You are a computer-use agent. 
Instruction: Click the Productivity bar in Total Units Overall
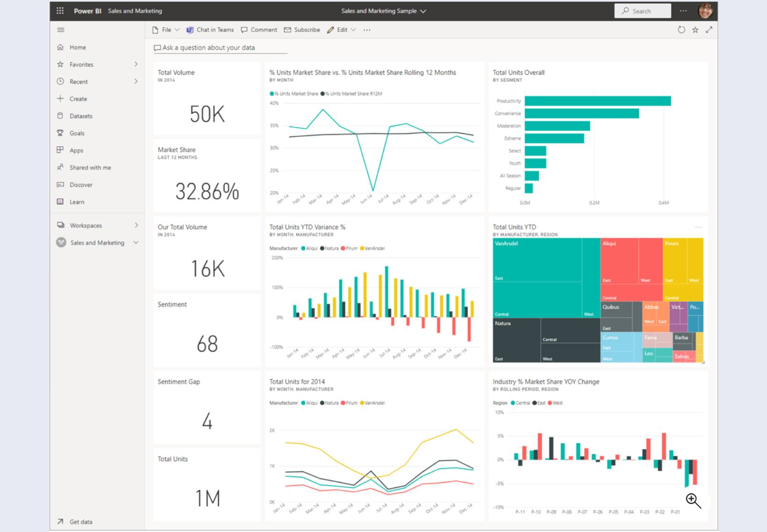[x=598, y=101]
